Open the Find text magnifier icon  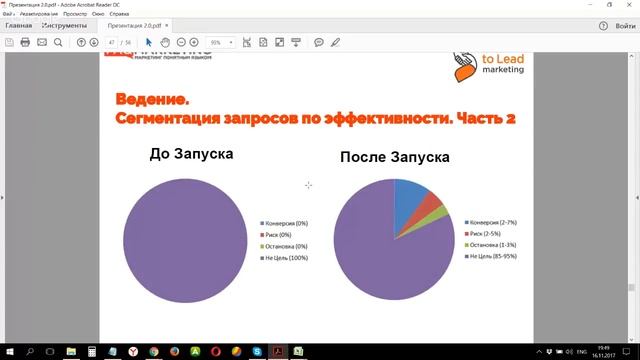click(x=58, y=42)
